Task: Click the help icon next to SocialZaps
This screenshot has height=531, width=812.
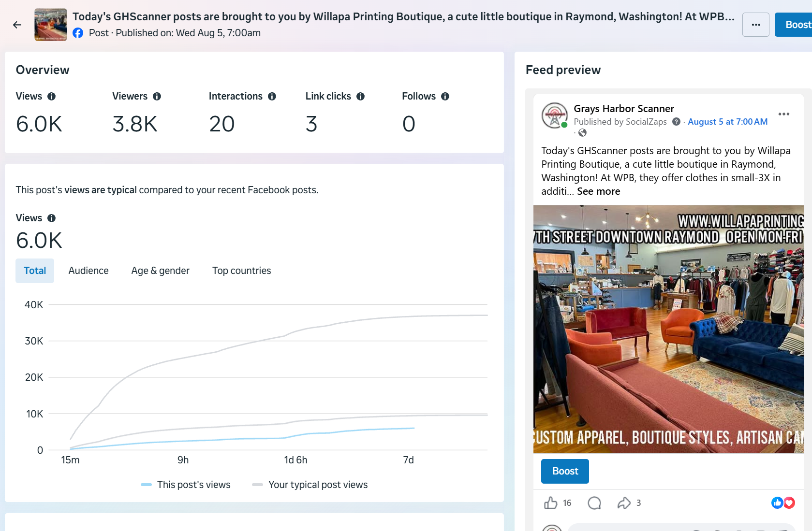Action: pyautogui.click(x=676, y=122)
